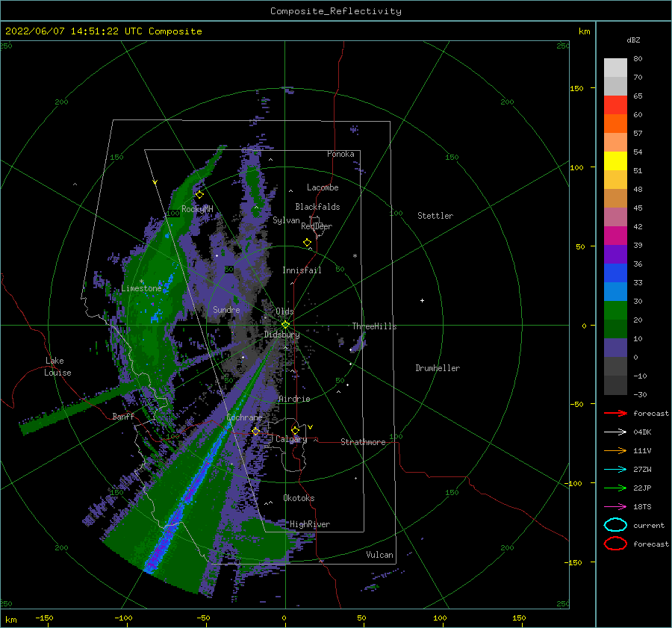
Task: Click the Banff label
Action: (123, 416)
